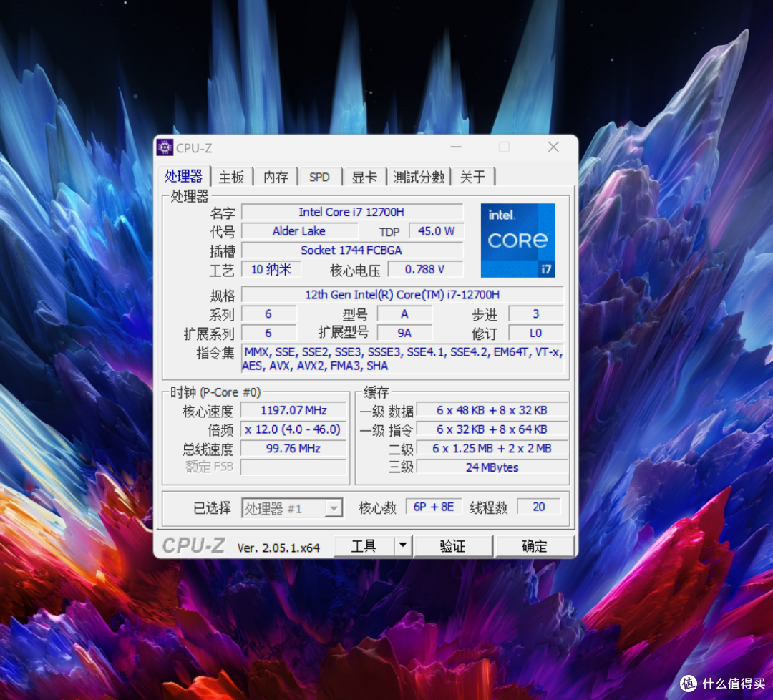Click the multiplier x 12.0 (4.0 - 46.0)
Screen dimensions: 773x700
click(x=293, y=429)
